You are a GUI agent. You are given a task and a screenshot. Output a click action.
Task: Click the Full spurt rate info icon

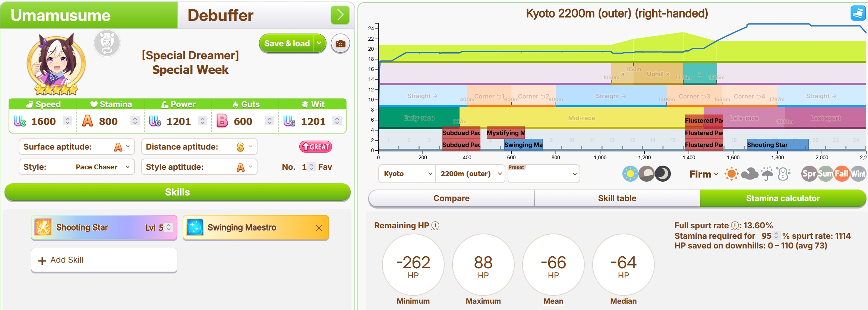click(x=735, y=225)
